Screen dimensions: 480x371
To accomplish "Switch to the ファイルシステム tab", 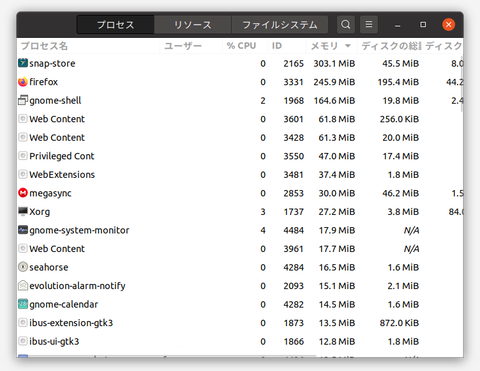I will click(280, 25).
